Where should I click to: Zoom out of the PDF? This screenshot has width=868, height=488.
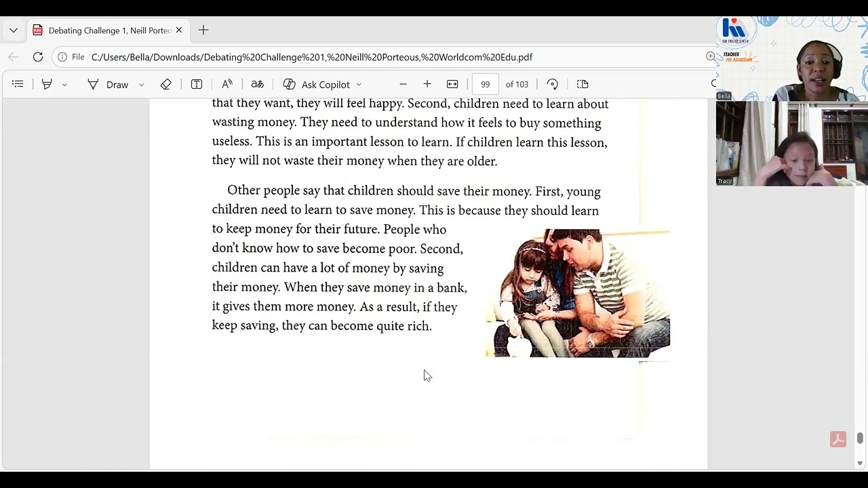[403, 84]
